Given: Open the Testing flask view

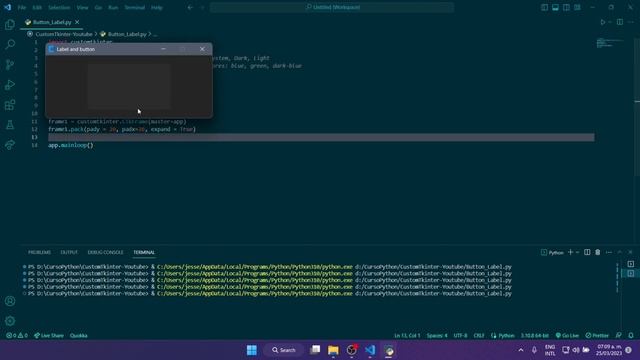Looking at the screenshot, I should (x=10, y=125).
